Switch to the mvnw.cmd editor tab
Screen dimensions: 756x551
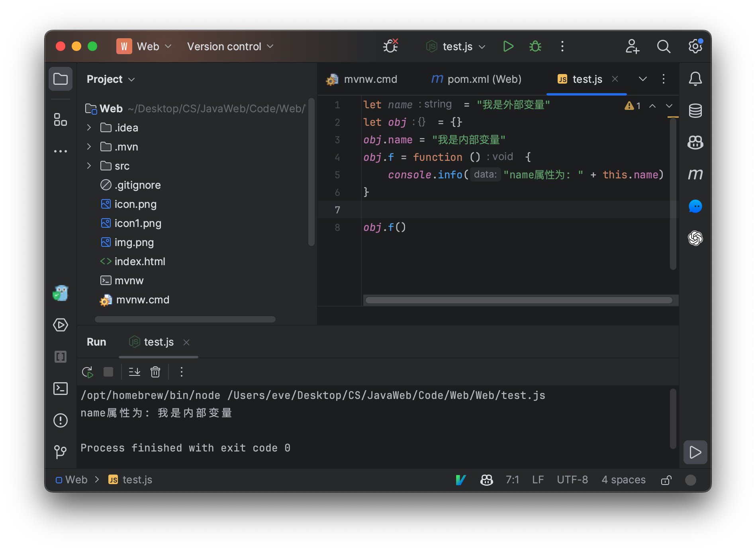(362, 79)
